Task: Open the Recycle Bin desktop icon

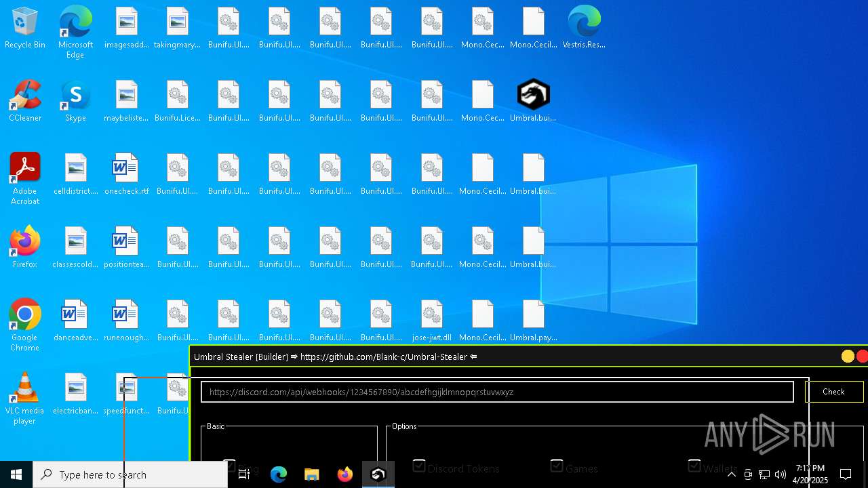Action: [x=25, y=28]
